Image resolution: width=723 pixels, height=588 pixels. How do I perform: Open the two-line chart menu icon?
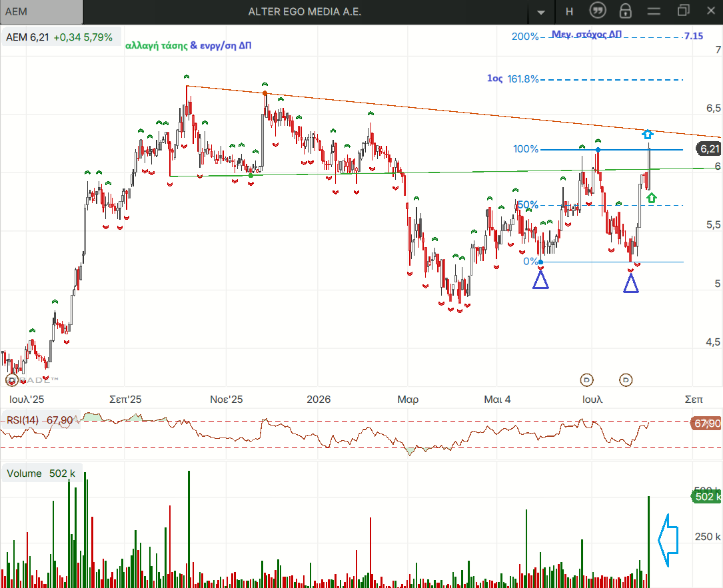point(654,11)
